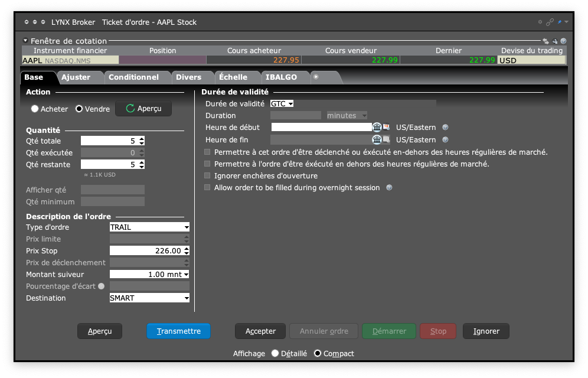Image resolution: width=588 pixels, height=378 pixels.
Task: Click the Ignorer button
Action: 486,331
